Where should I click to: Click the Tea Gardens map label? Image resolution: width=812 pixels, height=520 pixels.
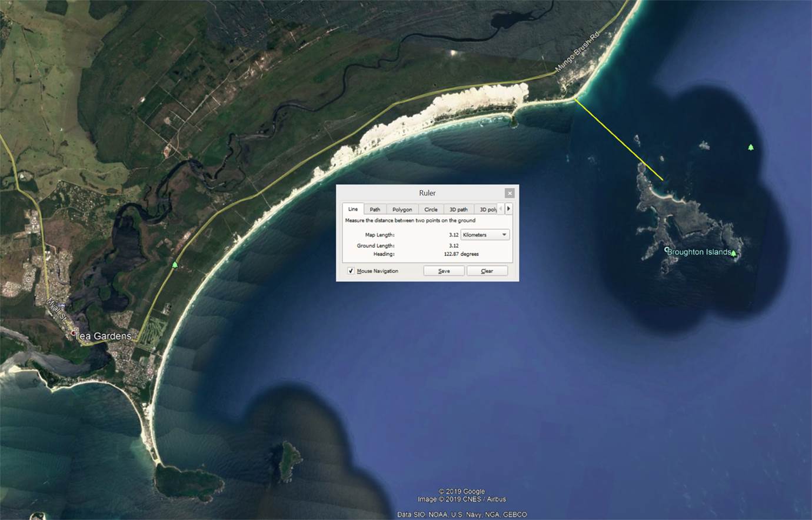104,336
